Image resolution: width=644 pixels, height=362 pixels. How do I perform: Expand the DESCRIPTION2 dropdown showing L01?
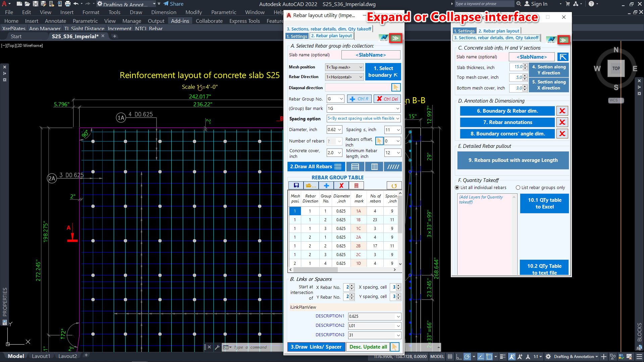pos(398,326)
